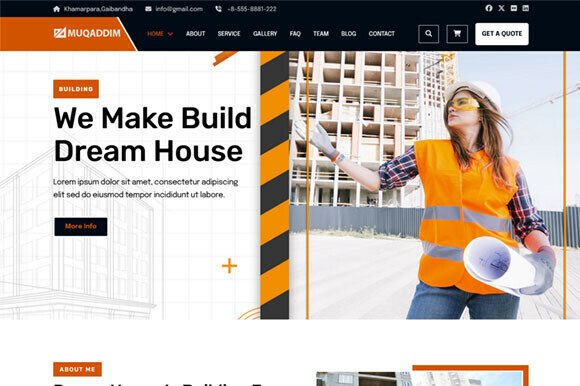
Task: Click the home address icon
Action: point(56,9)
